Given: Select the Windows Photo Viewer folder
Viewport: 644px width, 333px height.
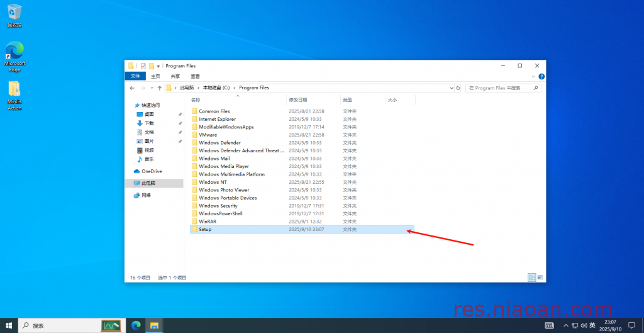Looking at the screenshot, I should pos(303,190).
